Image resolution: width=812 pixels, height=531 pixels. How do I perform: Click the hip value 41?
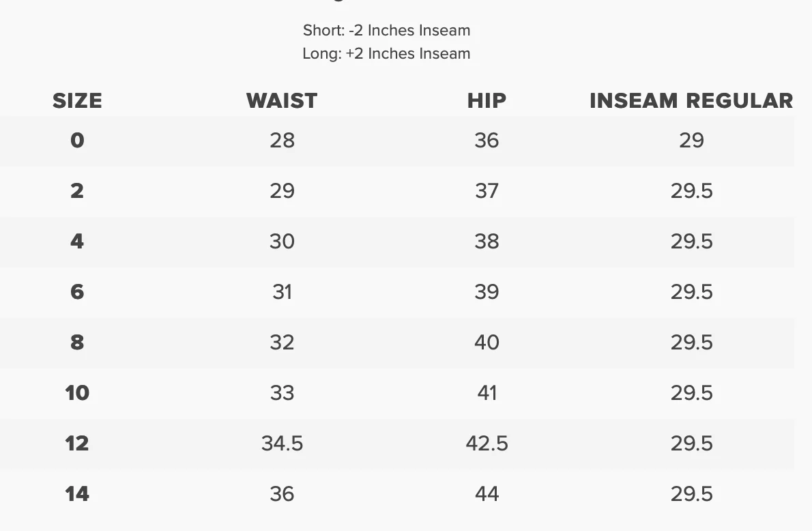point(487,393)
